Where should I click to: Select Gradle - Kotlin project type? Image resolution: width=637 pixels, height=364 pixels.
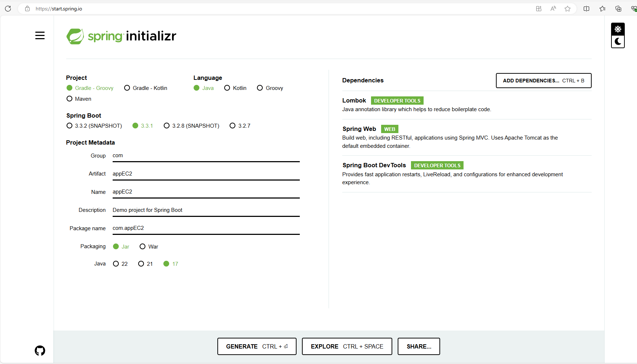(x=146, y=88)
